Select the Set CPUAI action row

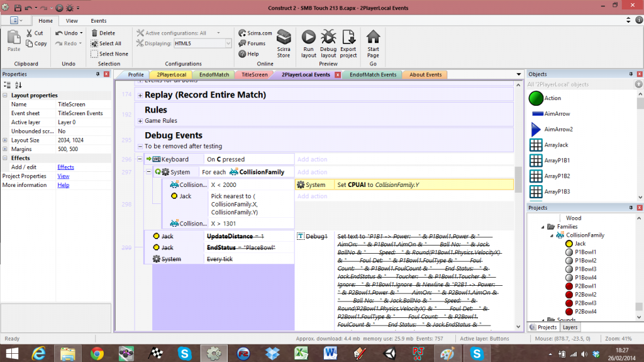pos(404,184)
